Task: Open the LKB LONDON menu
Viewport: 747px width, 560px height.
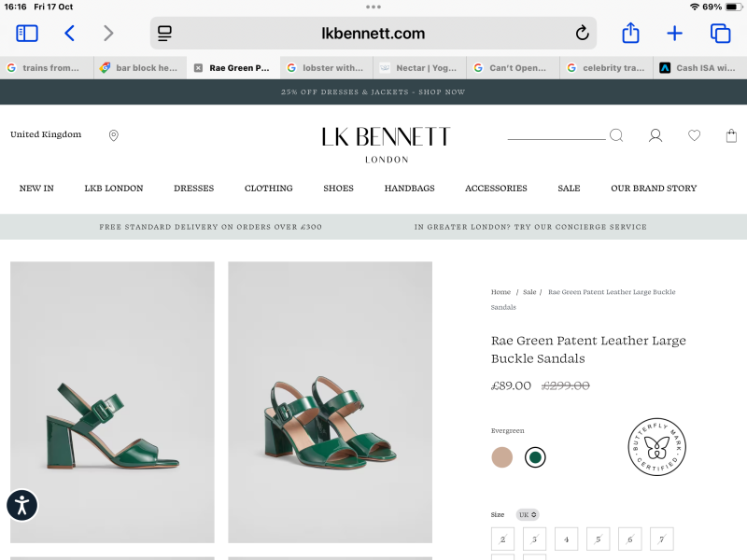Action: pos(114,189)
